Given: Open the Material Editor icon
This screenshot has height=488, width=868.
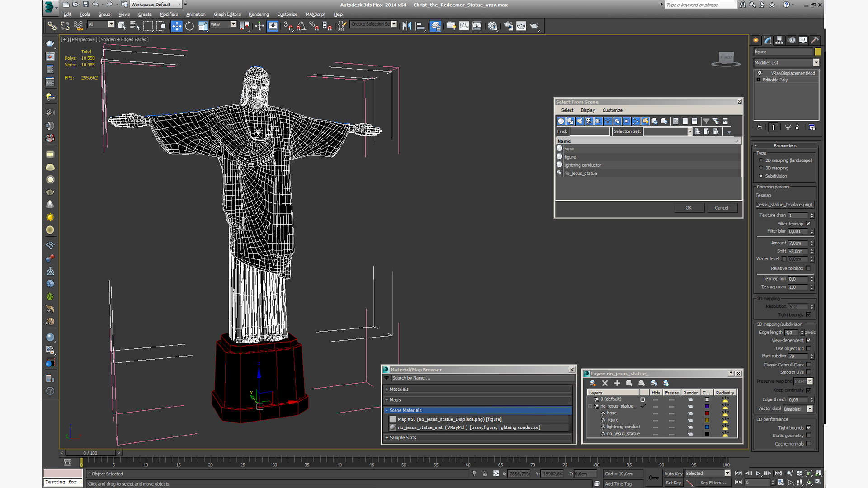Looking at the screenshot, I should pyautogui.click(x=493, y=26).
